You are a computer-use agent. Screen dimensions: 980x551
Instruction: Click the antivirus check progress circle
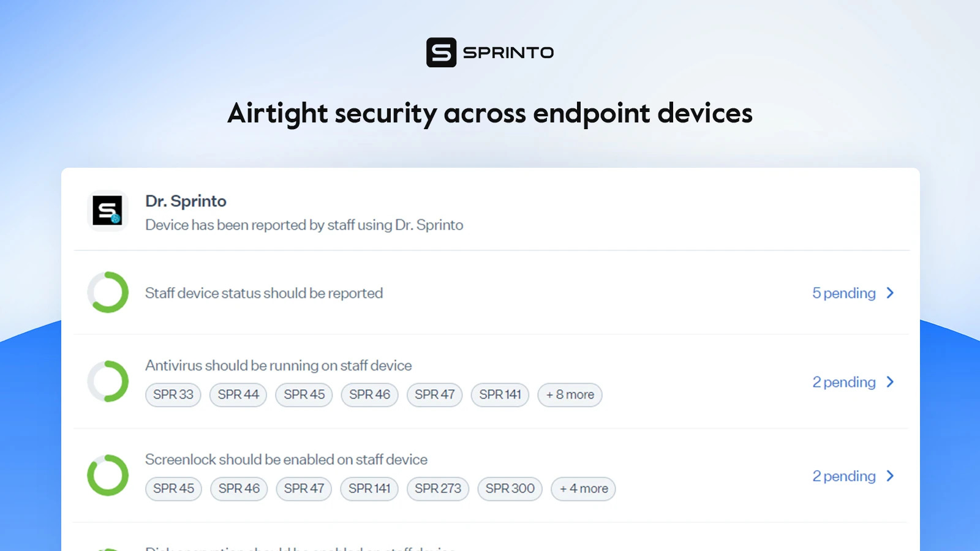click(x=107, y=381)
